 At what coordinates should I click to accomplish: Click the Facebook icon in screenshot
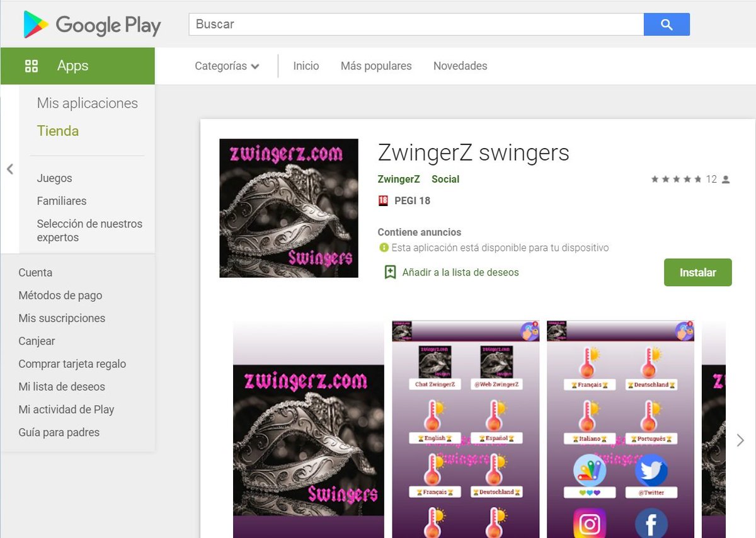(651, 523)
